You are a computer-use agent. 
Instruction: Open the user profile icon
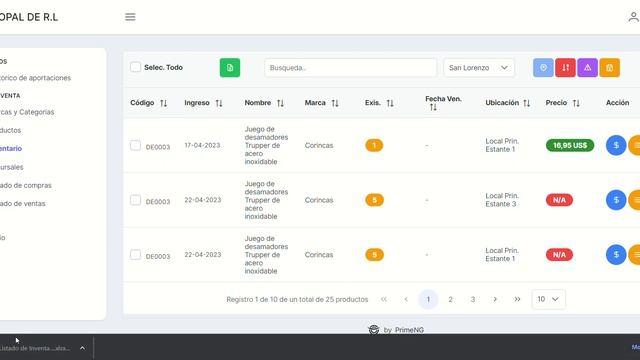(633, 17)
